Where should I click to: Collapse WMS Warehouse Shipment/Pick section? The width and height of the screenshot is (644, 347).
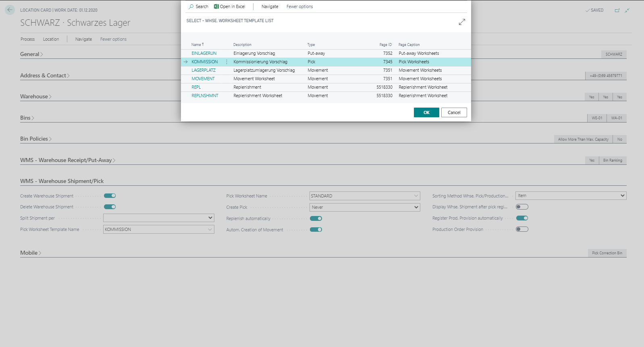(x=62, y=181)
